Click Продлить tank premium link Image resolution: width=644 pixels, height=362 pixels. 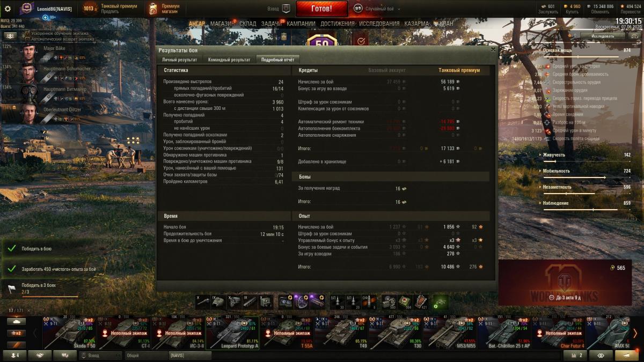coord(110,11)
